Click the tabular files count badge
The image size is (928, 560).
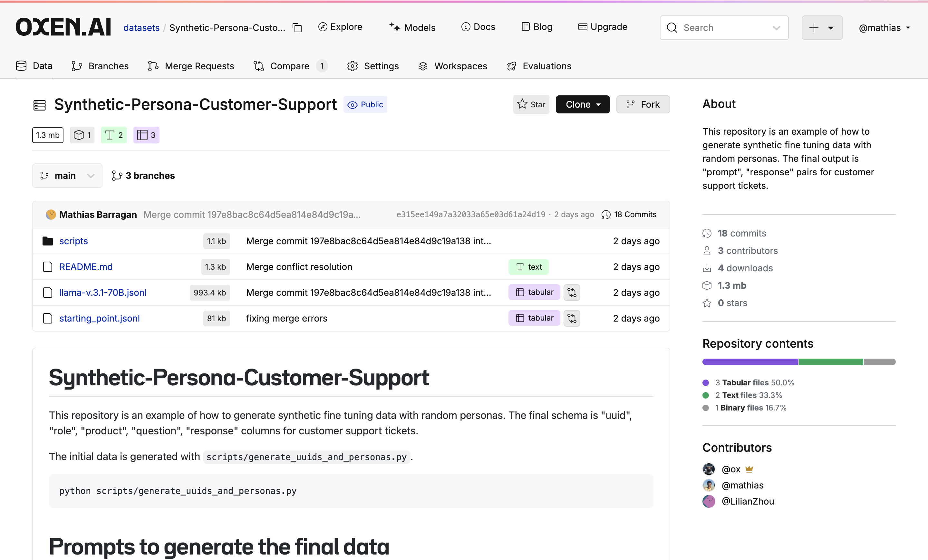click(146, 135)
